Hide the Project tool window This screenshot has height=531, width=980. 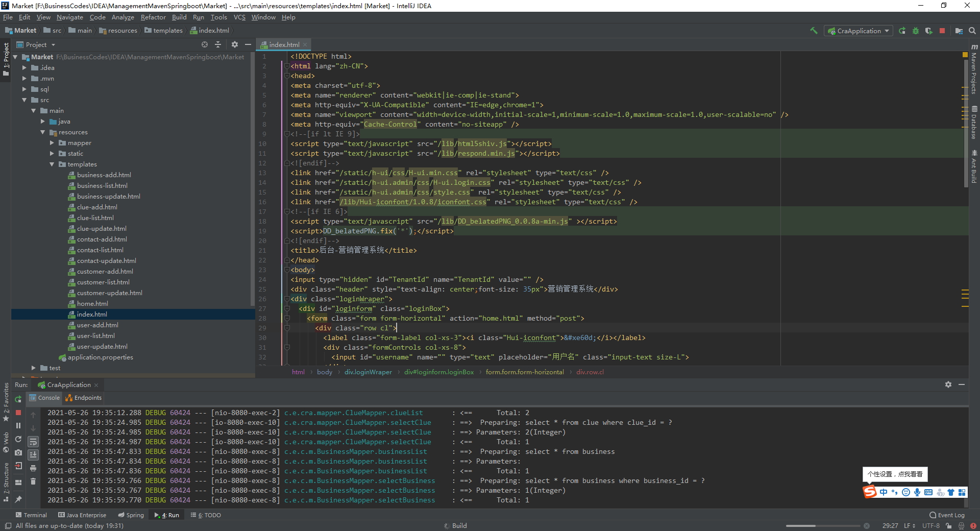tap(248, 44)
